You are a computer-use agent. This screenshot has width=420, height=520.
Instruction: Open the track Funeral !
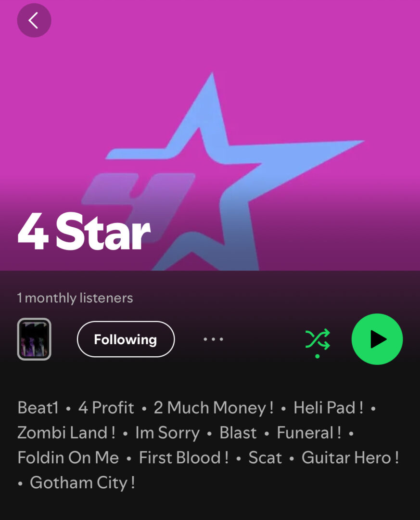(x=309, y=433)
